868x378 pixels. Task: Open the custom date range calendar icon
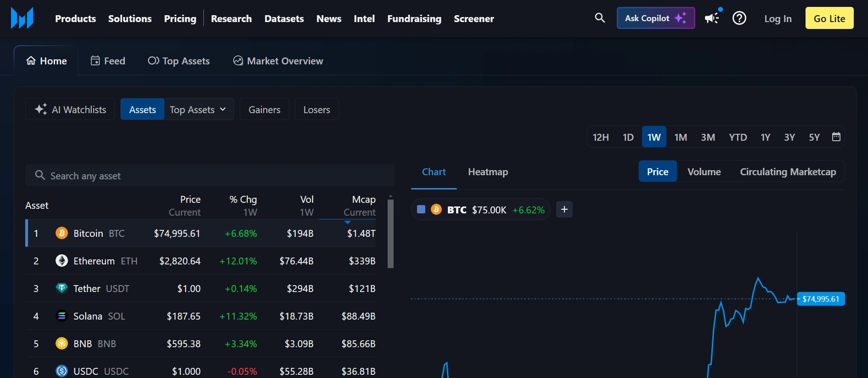[x=836, y=137]
